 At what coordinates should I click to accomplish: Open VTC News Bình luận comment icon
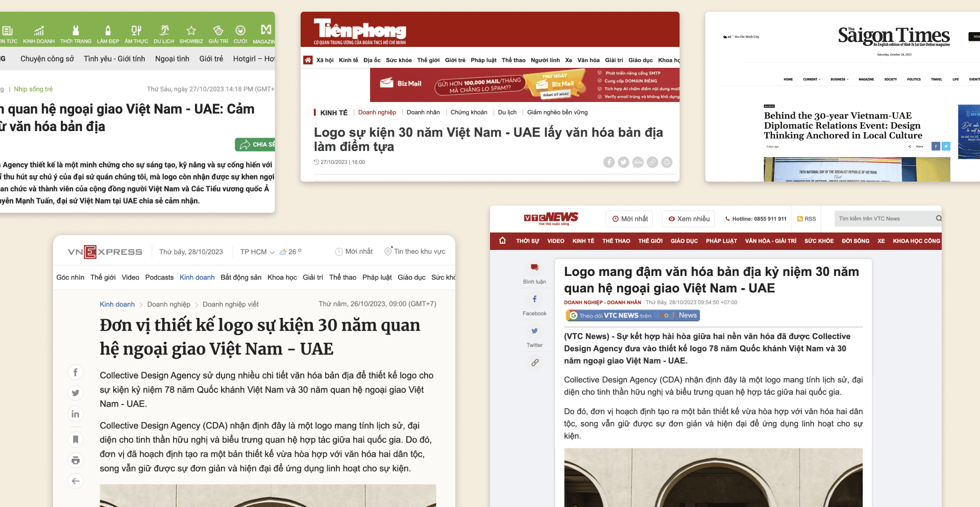click(x=534, y=267)
